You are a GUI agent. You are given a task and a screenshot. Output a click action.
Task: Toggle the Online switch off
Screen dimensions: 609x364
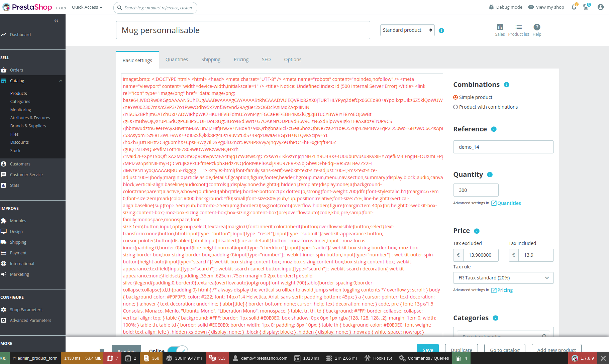tap(178, 350)
